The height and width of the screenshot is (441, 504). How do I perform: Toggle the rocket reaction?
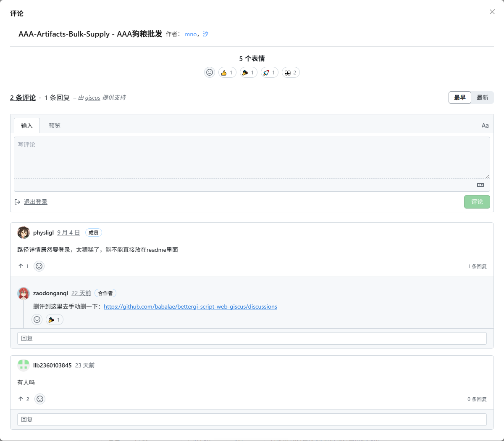click(x=269, y=72)
